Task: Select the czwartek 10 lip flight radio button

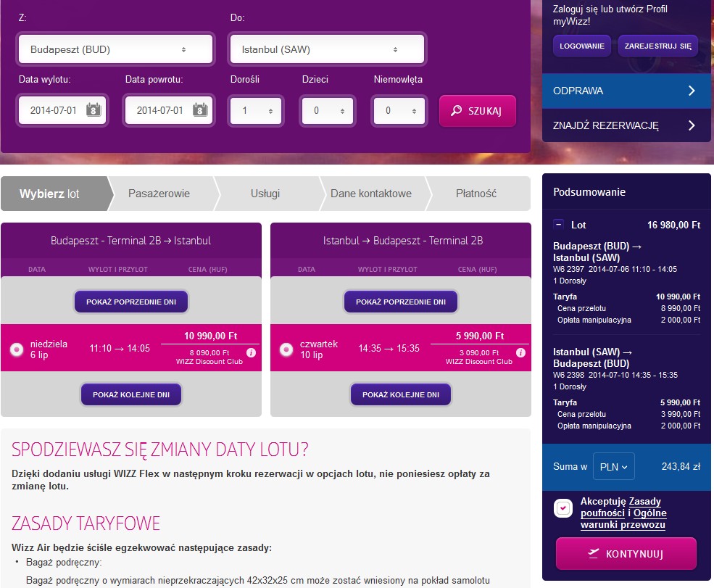Action: coord(286,349)
